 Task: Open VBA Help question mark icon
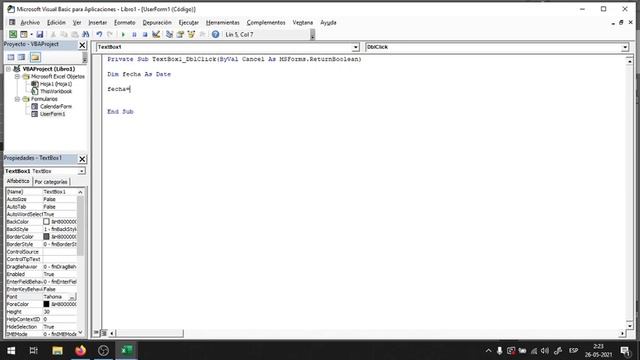[x=216, y=35]
